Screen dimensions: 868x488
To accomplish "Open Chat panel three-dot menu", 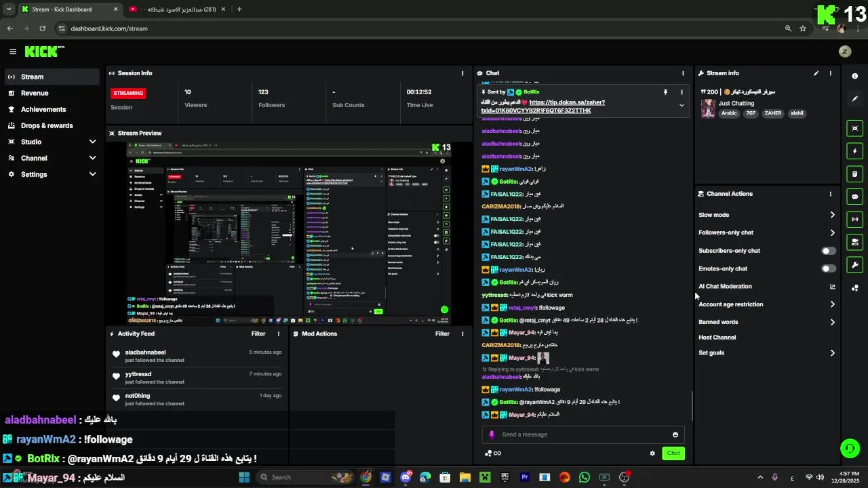I will [x=683, y=73].
